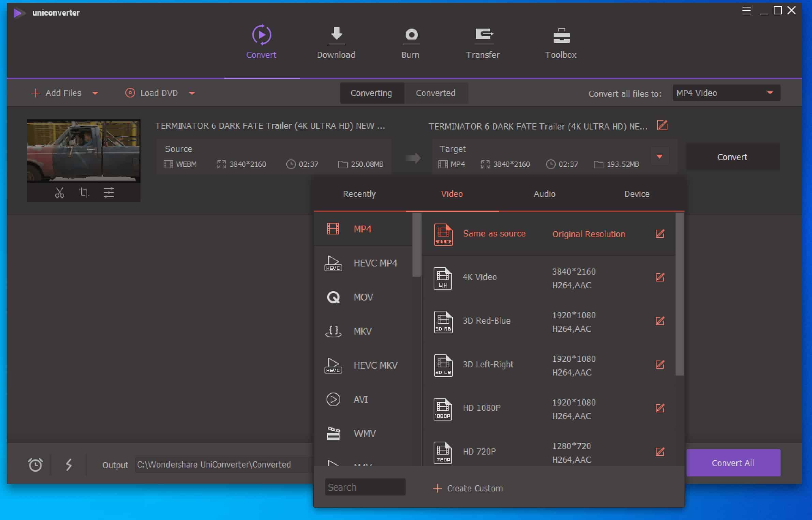Edit the 4K Video preset settings

click(x=660, y=277)
